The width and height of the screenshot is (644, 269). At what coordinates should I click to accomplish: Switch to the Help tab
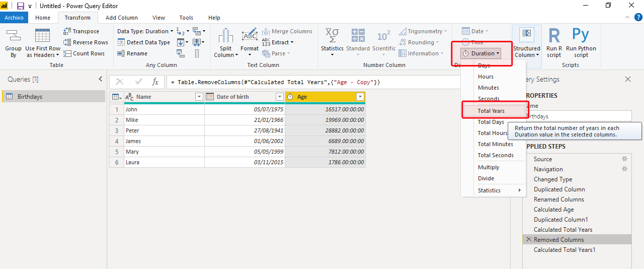(214, 18)
